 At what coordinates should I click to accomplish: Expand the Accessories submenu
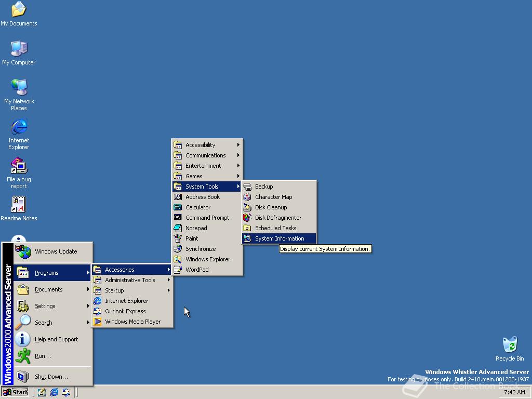[x=132, y=270]
